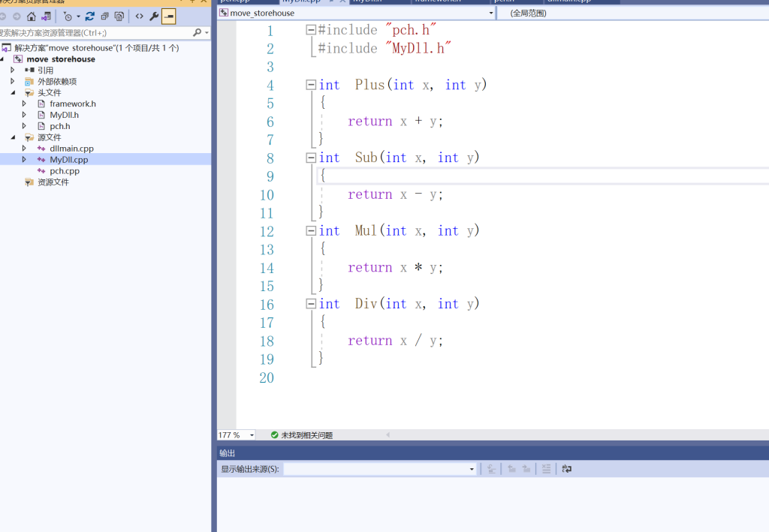This screenshot has height=532, width=769.
Task: Toggle Show All Files in Solution Explorer
Action: (x=119, y=17)
